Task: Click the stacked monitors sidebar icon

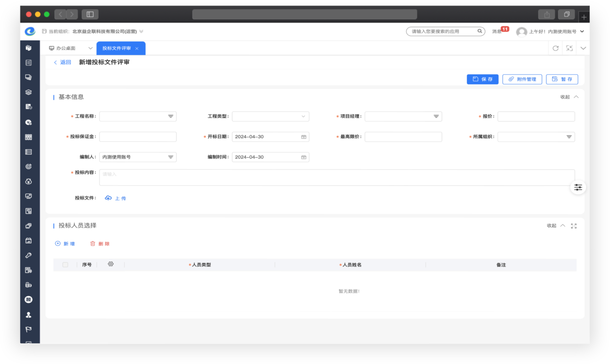Action: (29, 77)
